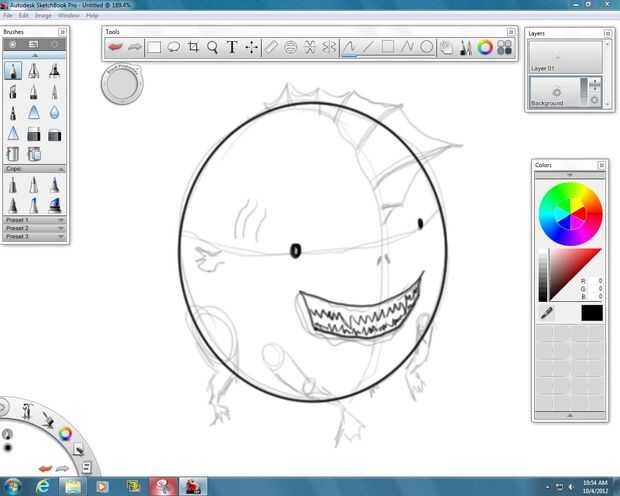Click the Lagoon undo arrow
Viewport: 620px width, 496px height.
(45, 469)
